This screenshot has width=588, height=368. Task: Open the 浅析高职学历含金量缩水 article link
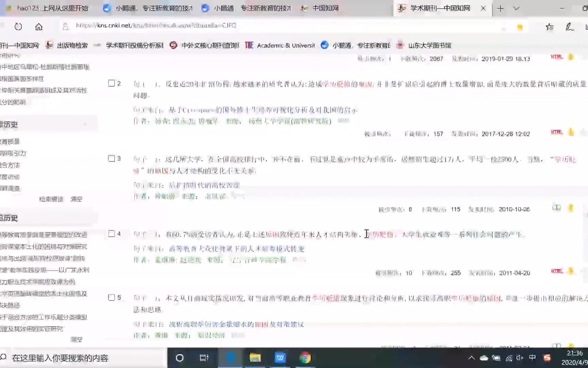236,324
